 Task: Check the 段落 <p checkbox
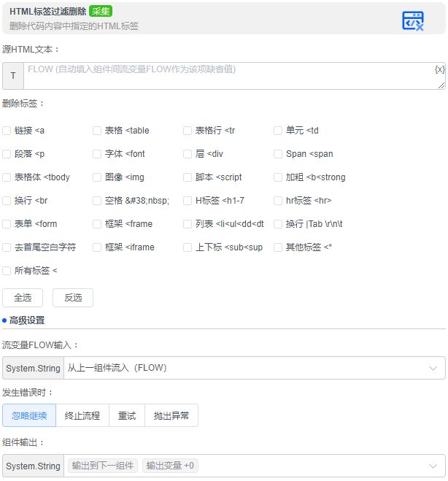pyautogui.click(x=7, y=154)
